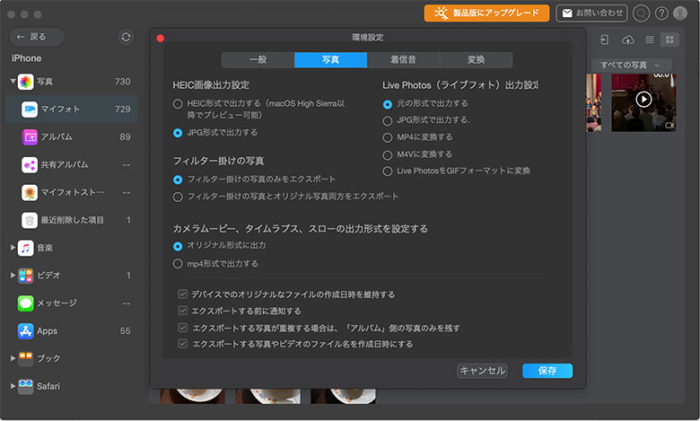Select オリジナル形式に出力 radio option

click(178, 246)
